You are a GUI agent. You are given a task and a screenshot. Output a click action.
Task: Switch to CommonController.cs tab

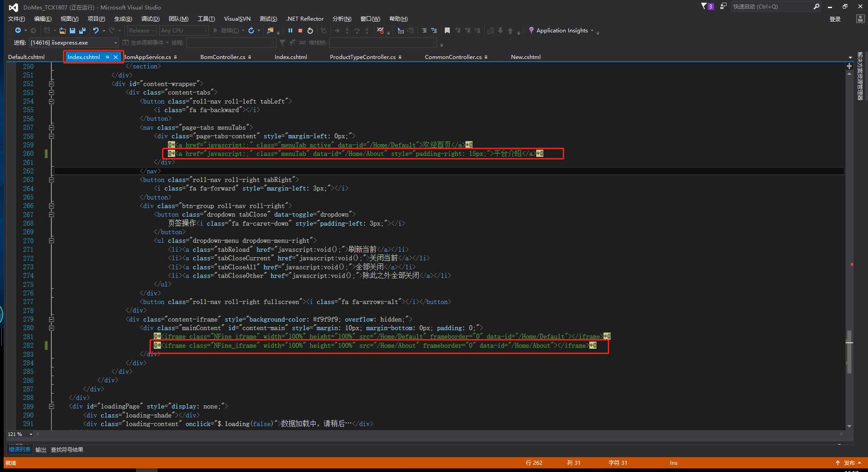[453, 57]
